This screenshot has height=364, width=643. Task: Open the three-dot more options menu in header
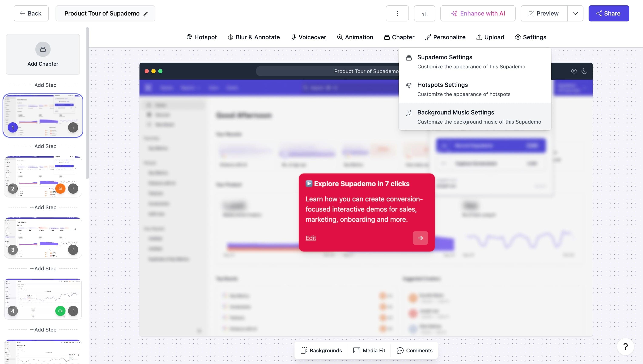[x=397, y=13]
